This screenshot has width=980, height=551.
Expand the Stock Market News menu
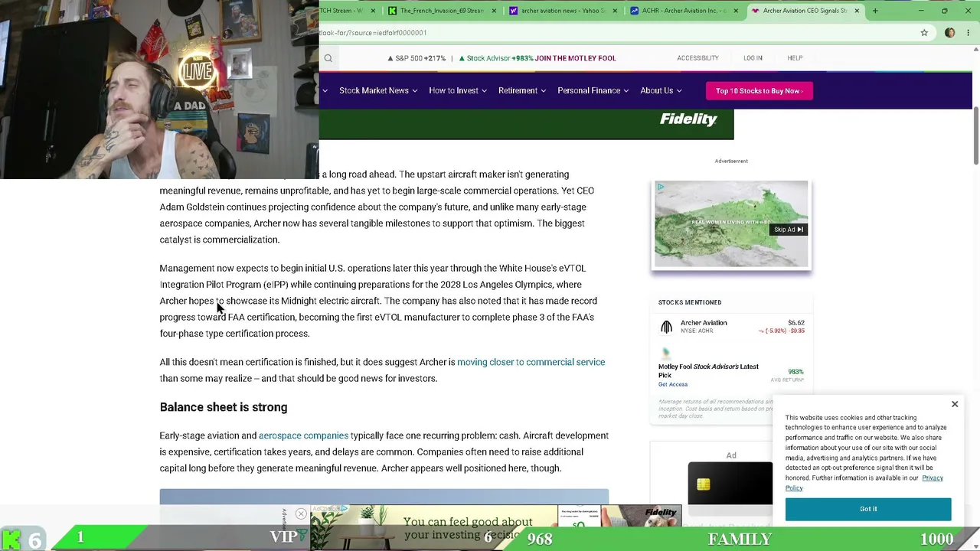(378, 90)
